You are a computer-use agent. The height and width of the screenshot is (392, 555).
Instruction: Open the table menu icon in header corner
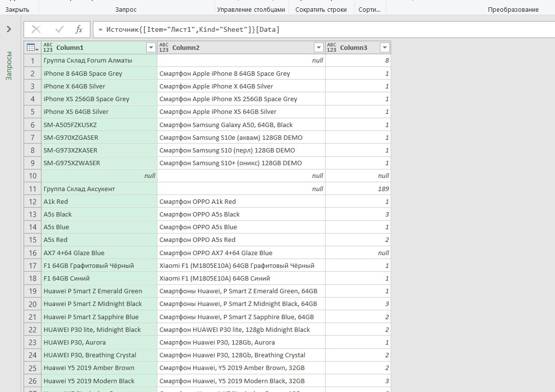tap(33, 47)
